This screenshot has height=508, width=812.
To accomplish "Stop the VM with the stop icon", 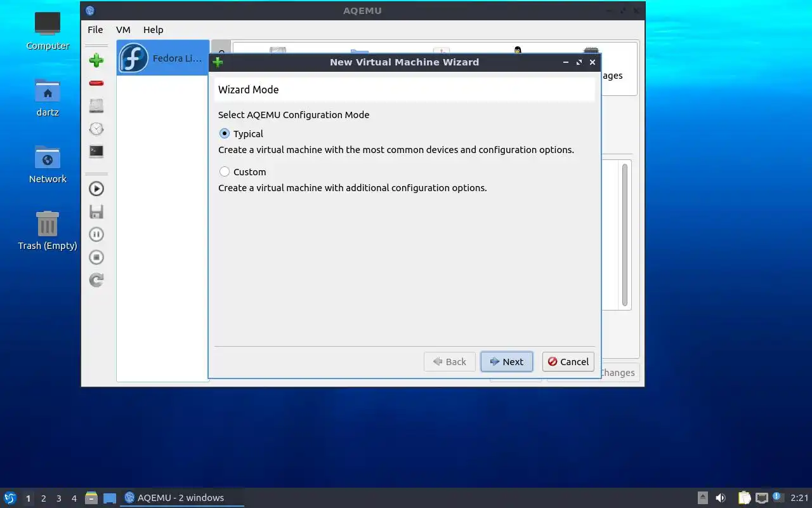I will click(96, 257).
